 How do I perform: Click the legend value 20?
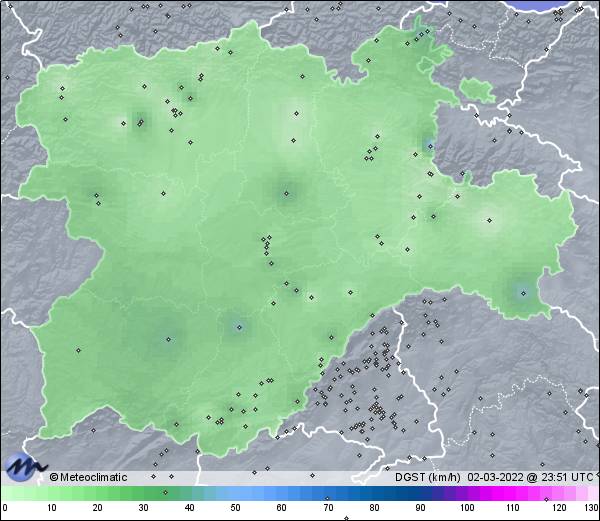[97, 508]
